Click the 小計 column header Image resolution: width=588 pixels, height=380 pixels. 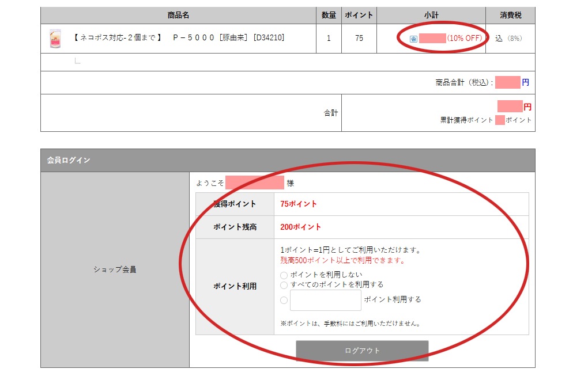[431, 16]
